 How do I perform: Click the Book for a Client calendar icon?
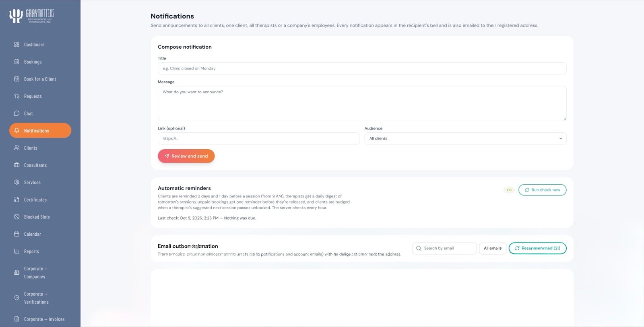17,79
